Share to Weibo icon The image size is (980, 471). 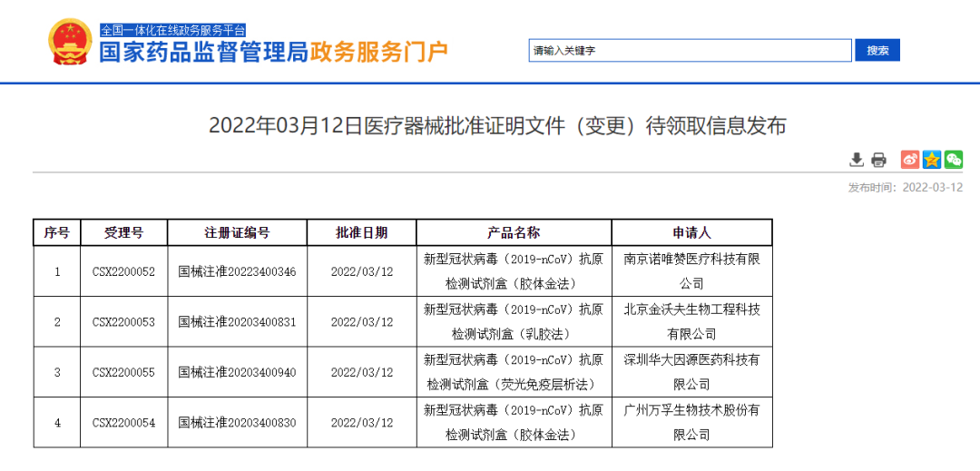tap(910, 160)
